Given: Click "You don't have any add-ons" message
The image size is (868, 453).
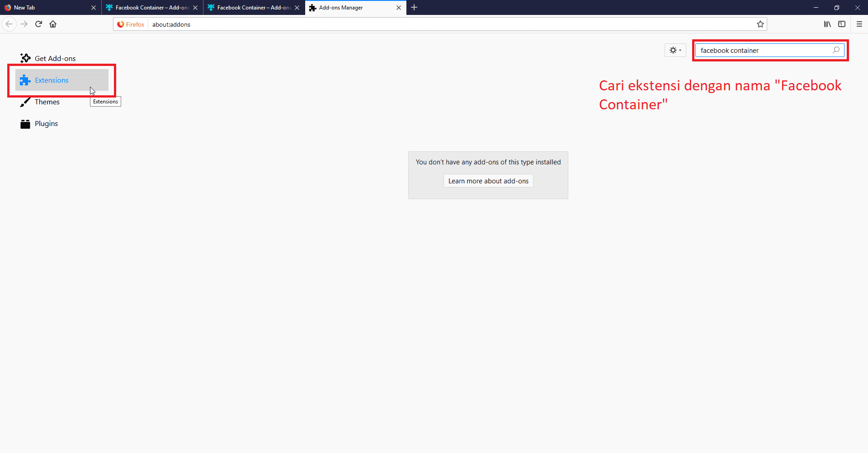Looking at the screenshot, I should (488, 162).
